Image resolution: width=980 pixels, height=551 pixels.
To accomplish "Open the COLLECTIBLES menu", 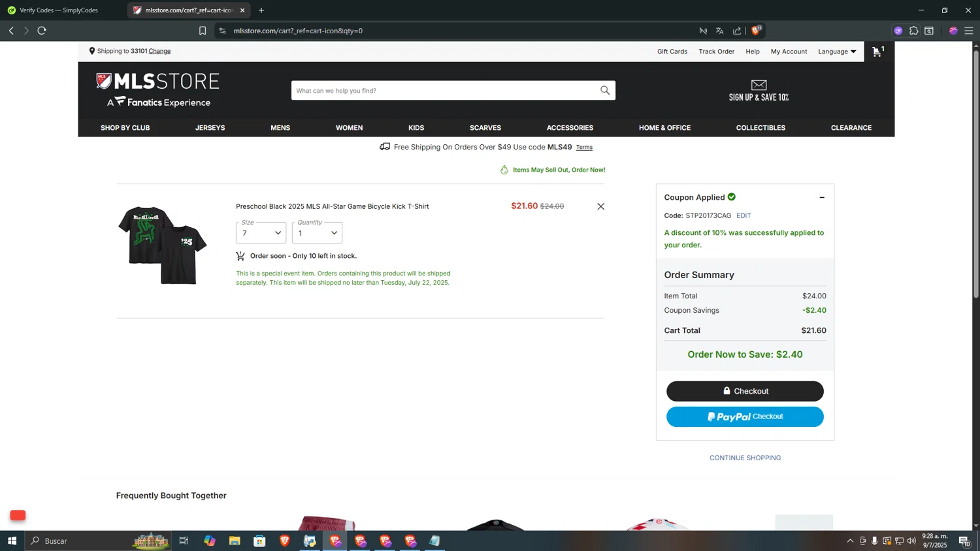I will (760, 128).
